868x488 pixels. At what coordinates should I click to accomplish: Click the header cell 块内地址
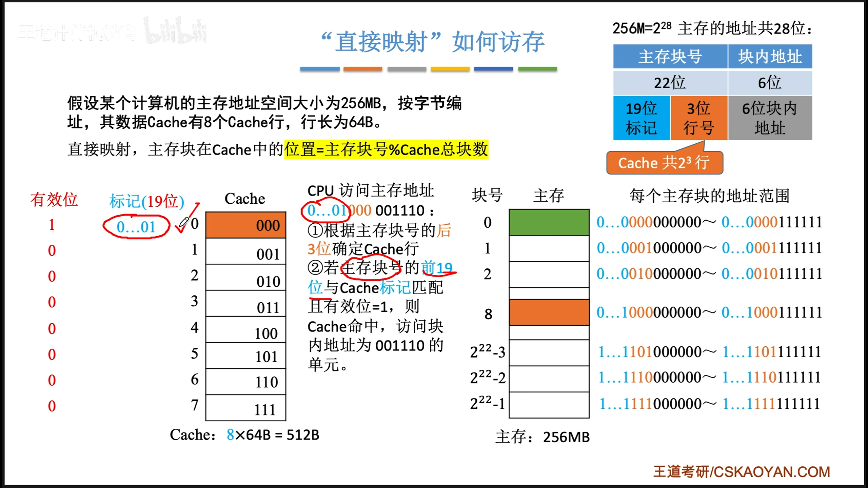(770, 56)
